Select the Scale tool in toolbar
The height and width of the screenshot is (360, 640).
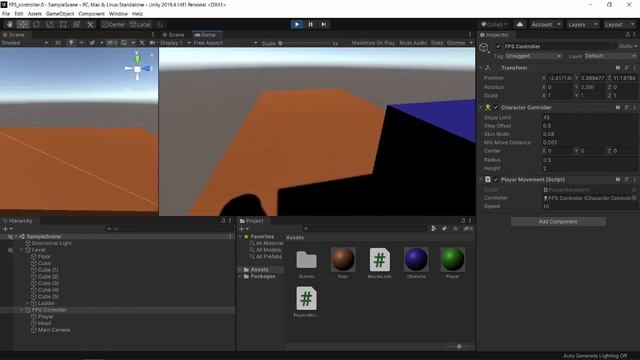(x=50, y=24)
